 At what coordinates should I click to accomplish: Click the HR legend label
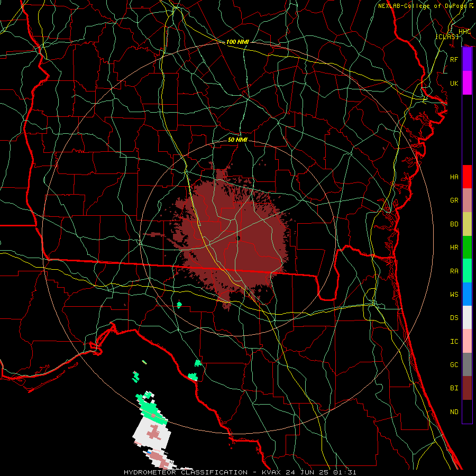(x=454, y=248)
